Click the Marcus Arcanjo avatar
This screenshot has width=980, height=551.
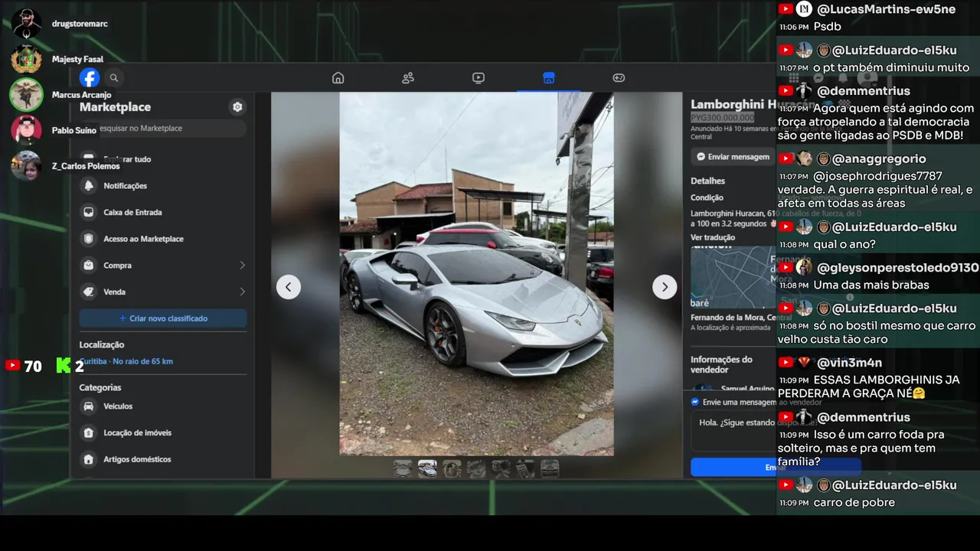[26, 95]
